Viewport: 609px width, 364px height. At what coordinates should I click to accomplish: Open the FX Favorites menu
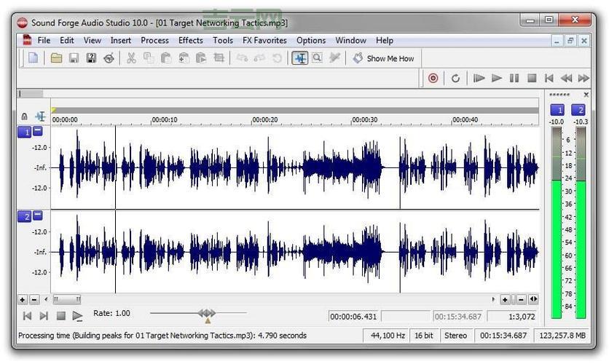point(264,41)
